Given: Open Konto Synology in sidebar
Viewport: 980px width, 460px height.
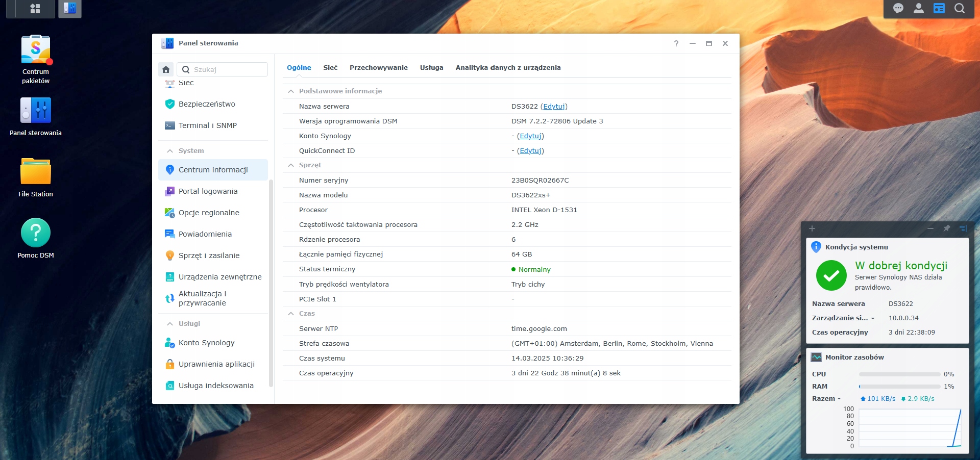Looking at the screenshot, I should click(x=213, y=343).
